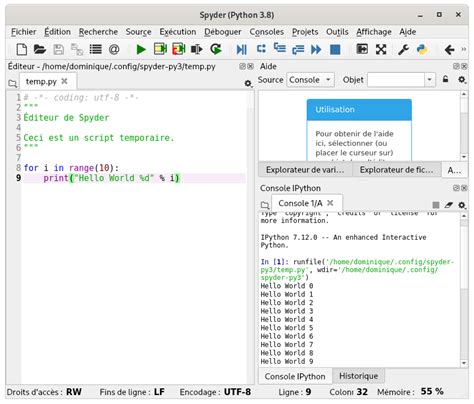Clear console with eraser icon
This screenshot has height=404, width=474.
[x=448, y=205]
